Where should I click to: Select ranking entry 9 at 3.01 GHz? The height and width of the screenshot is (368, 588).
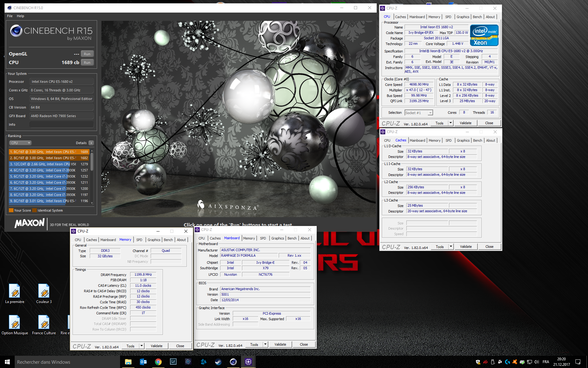[49, 201]
